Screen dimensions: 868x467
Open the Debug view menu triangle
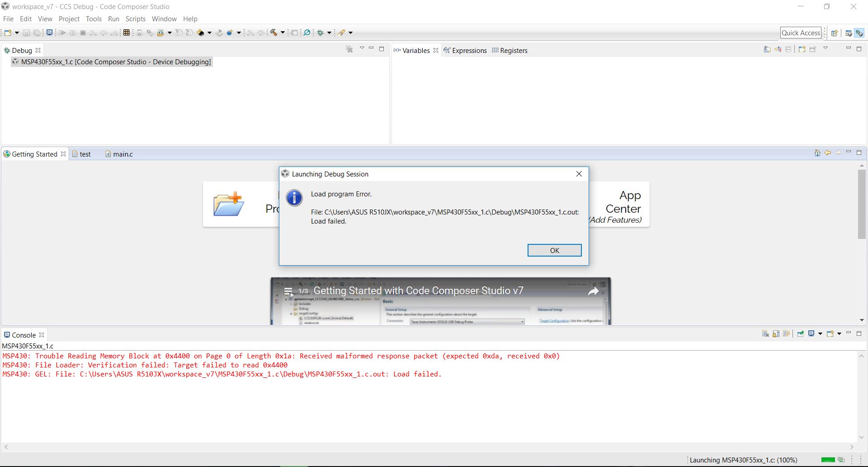coord(362,48)
